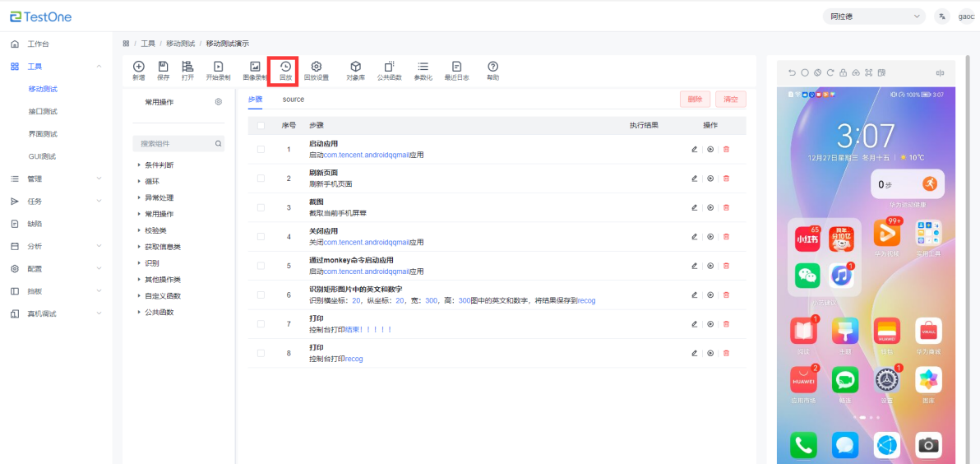The image size is (980, 464).
Task: Click the 删除 delete button
Action: [x=695, y=100]
